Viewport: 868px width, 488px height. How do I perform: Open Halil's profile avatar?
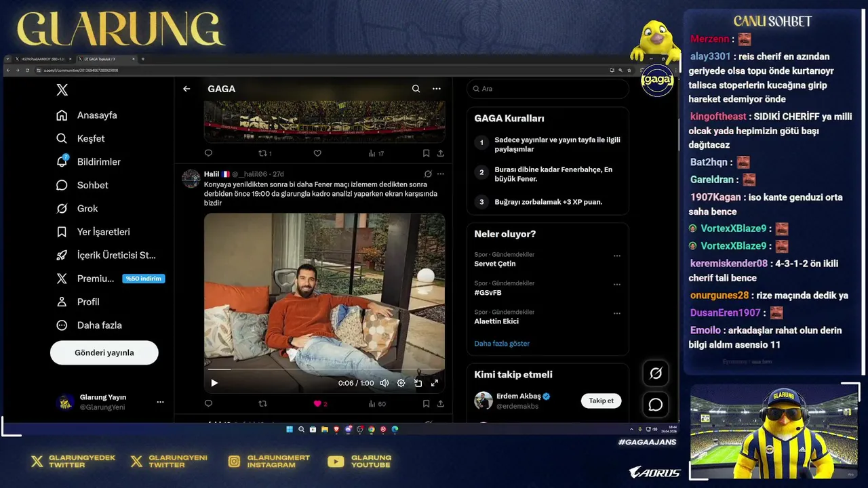coord(191,179)
